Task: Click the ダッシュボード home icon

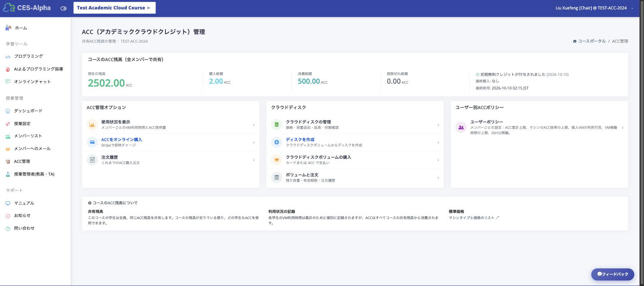Action: [8, 111]
